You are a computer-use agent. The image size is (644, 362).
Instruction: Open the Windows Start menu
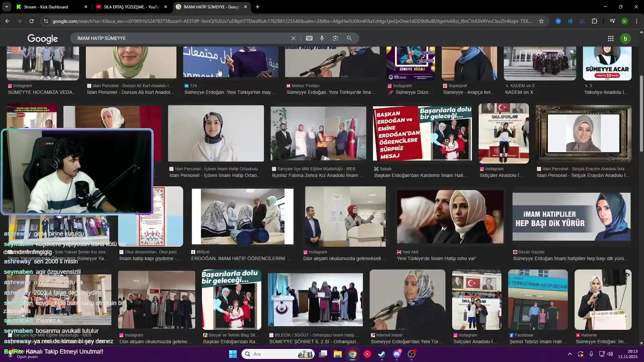(x=233, y=354)
